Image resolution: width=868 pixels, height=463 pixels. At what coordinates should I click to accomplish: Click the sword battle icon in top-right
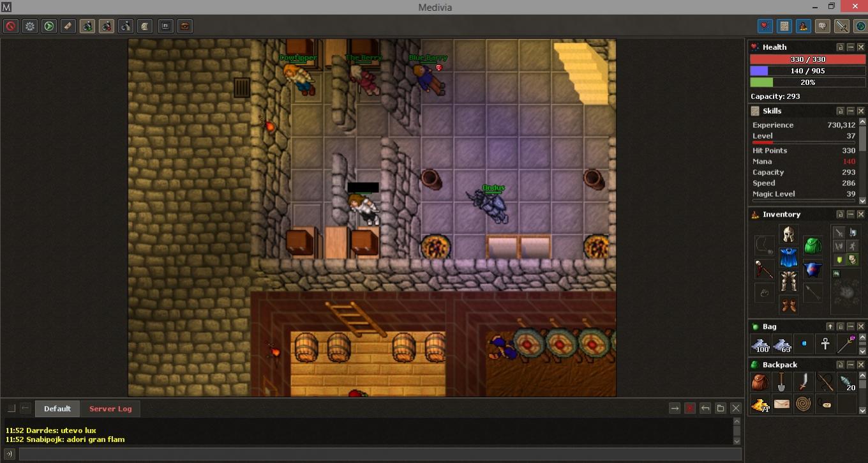click(x=842, y=26)
